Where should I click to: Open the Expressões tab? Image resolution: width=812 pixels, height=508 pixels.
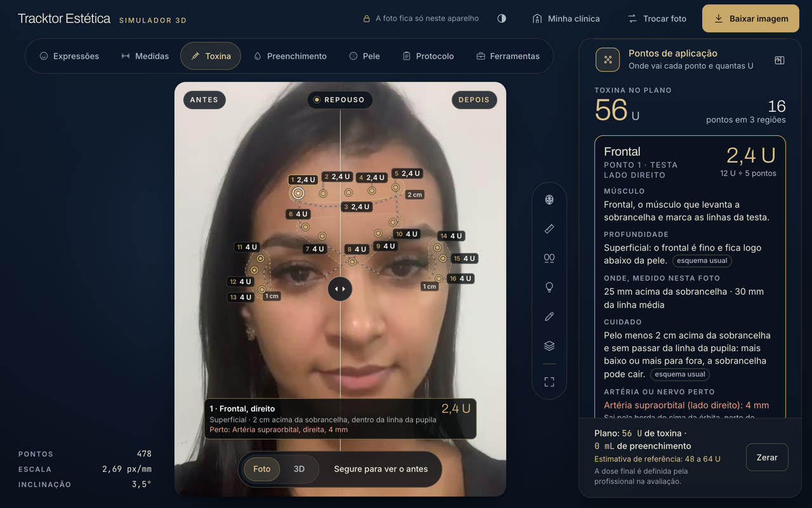pos(69,56)
